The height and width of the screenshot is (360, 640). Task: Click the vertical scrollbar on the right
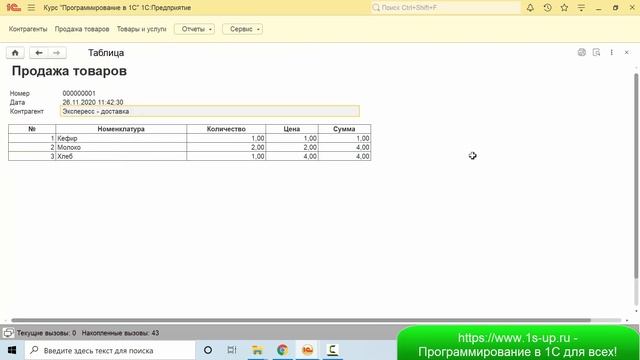(x=636, y=176)
